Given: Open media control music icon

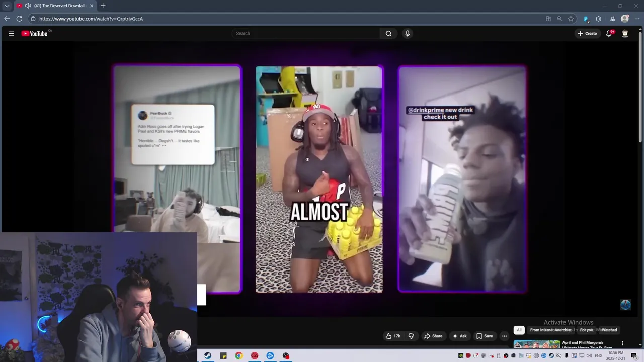Looking at the screenshot, I should click(x=612, y=19).
